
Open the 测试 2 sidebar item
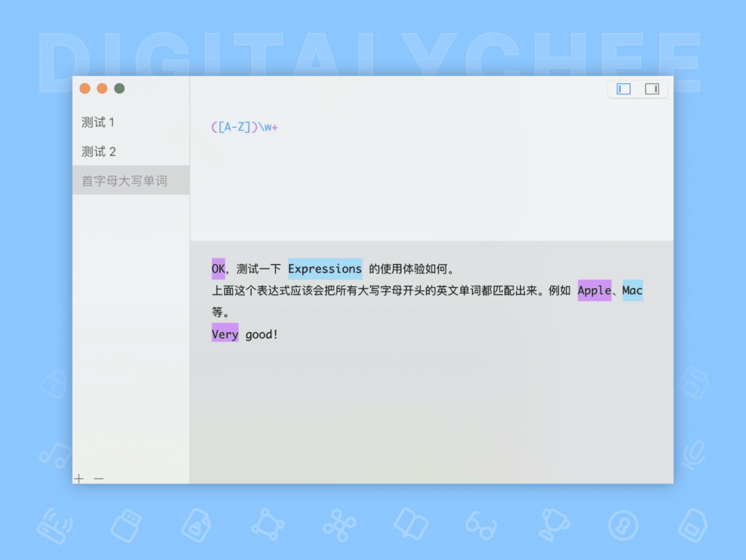click(x=98, y=151)
